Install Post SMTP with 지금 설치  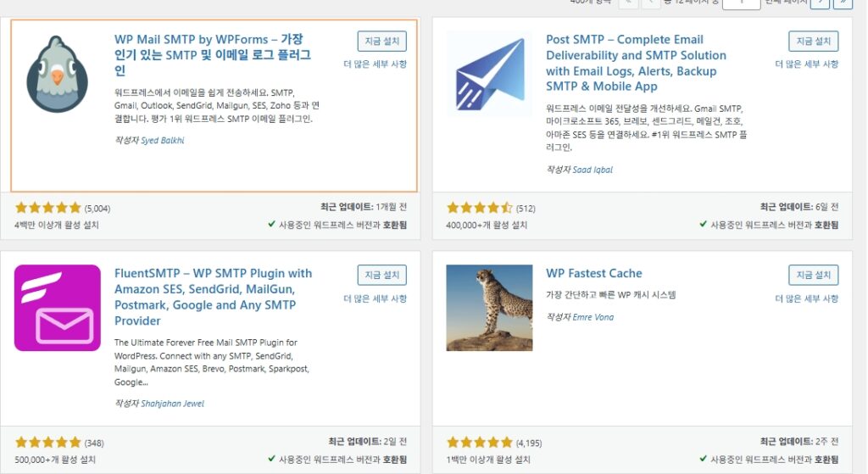click(x=813, y=41)
